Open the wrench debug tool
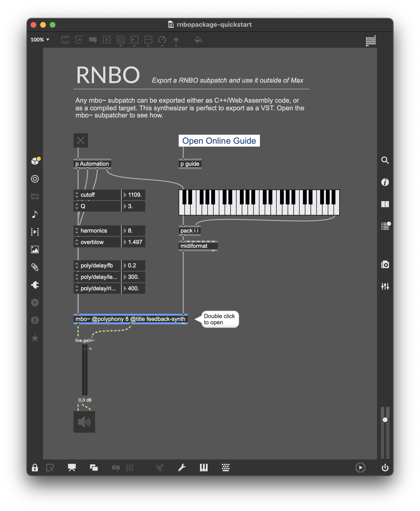 coord(182,468)
